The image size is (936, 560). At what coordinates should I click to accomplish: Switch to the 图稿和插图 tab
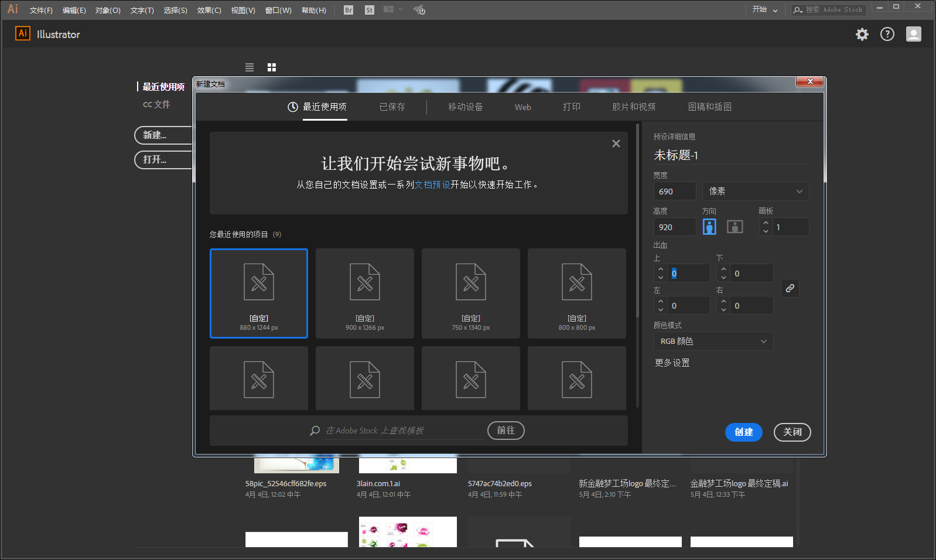tap(710, 107)
